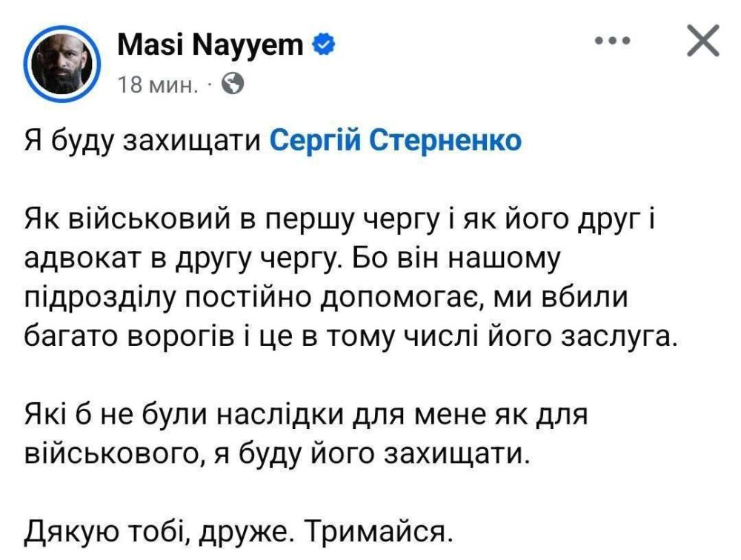The width and height of the screenshot is (741, 560).
Task: Click the '18 мин.' post timestamp
Action: tap(158, 85)
